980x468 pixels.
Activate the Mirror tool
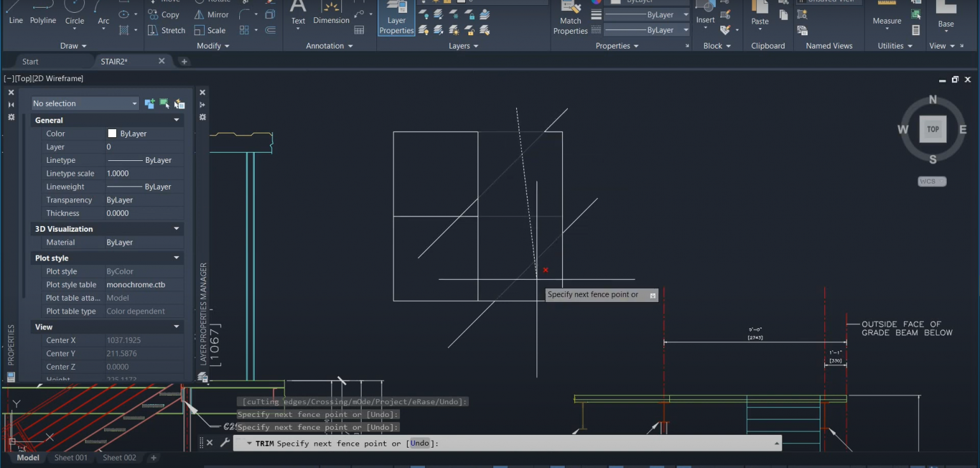[x=211, y=14]
